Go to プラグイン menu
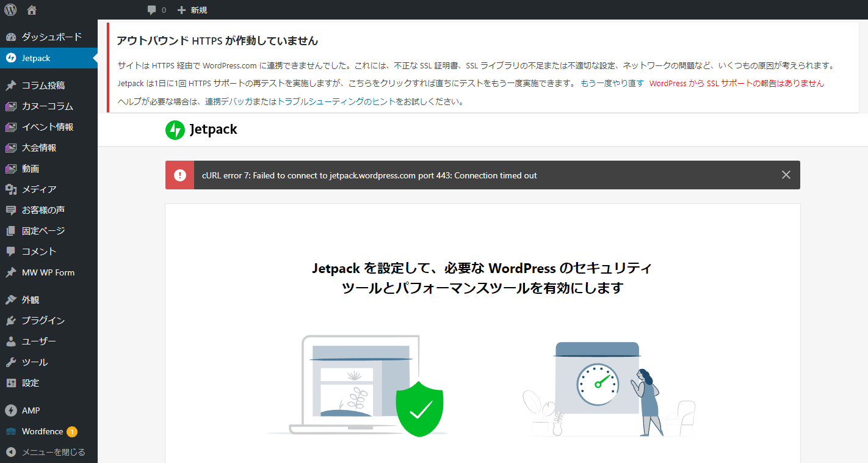The width and height of the screenshot is (868, 463). tap(43, 321)
